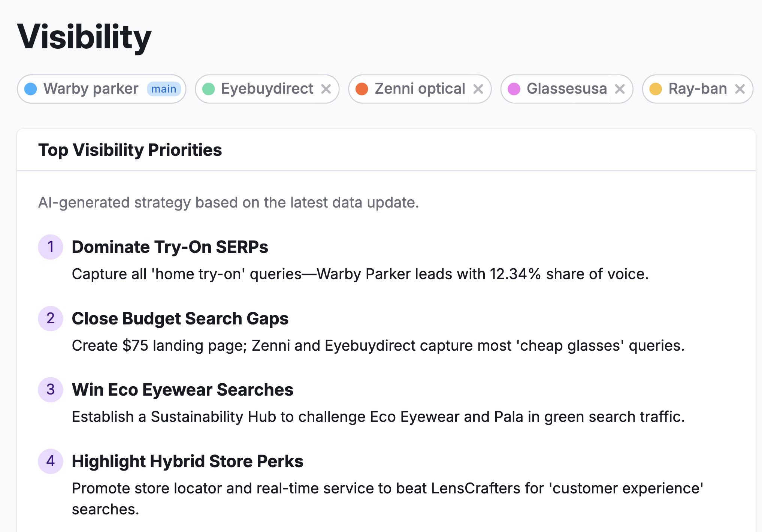Screen dimensions: 762x532
Task: Remove Ray-ban from the competitor list
Action: tap(740, 89)
